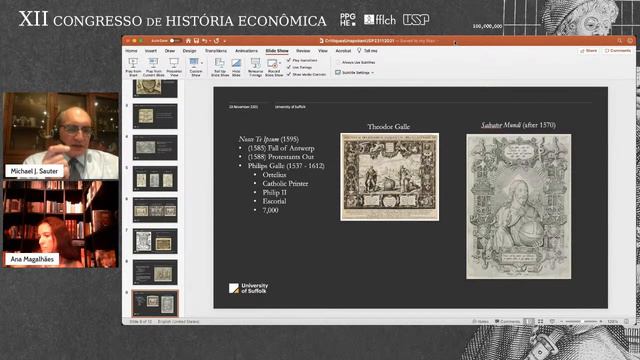Click the Normal view icon in status bar

click(x=529, y=322)
